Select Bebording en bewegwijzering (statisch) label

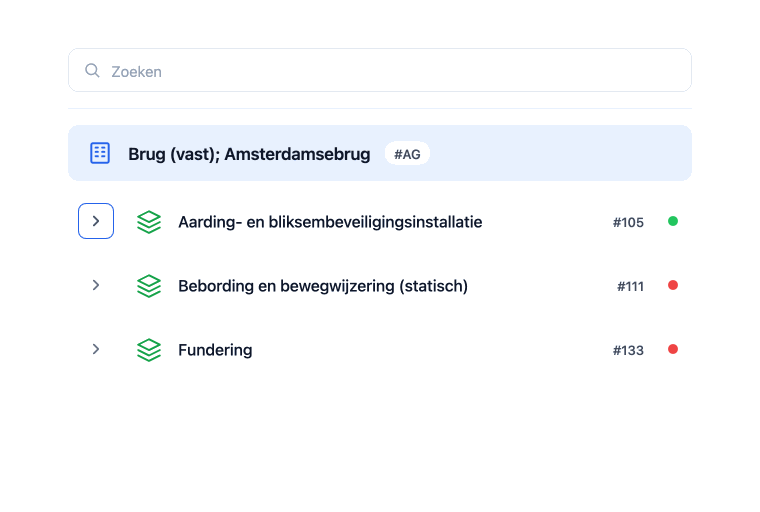coord(323,286)
